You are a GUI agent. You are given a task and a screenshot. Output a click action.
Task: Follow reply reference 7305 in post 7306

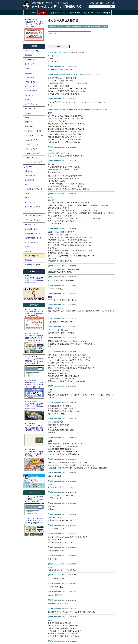coord(50,113)
